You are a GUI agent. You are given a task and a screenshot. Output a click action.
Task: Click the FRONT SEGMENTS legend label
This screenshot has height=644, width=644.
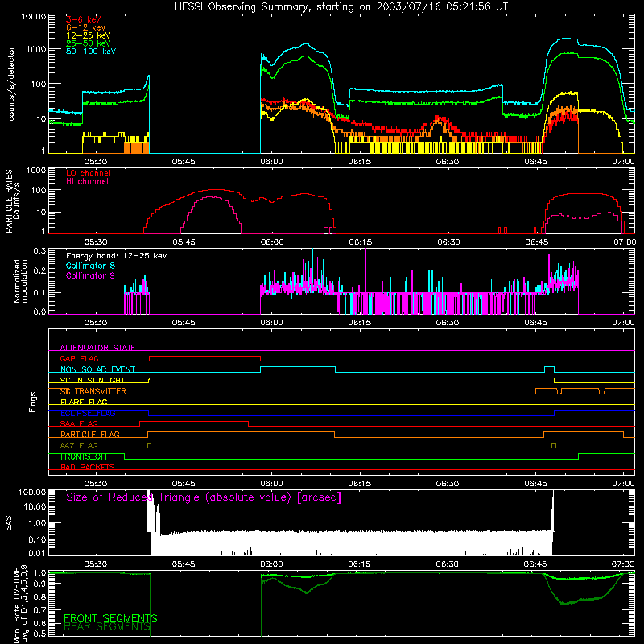point(110,618)
